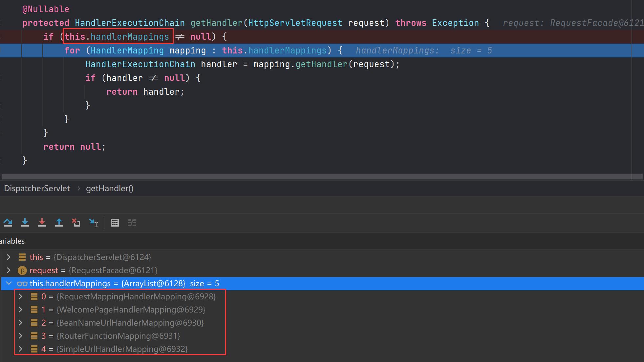Click the element icon of RequestMappingHandlerMapping row
This screenshot has width=644, height=362.
[34, 296]
